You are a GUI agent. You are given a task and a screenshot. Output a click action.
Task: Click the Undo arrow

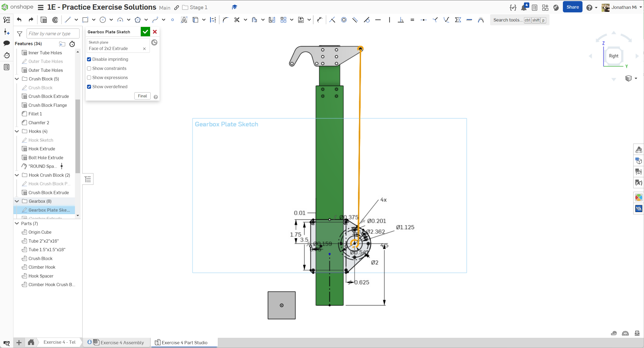click(19, 20)
